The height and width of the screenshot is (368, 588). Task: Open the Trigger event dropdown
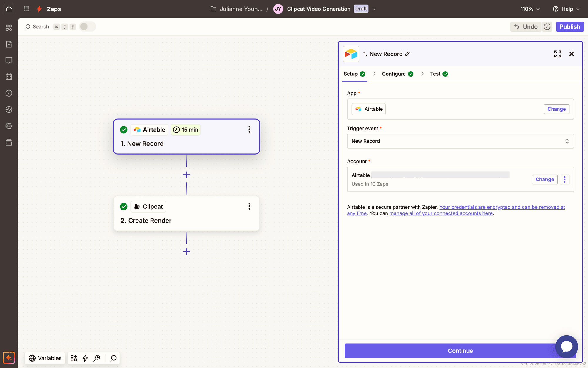[x=460, y=141]
